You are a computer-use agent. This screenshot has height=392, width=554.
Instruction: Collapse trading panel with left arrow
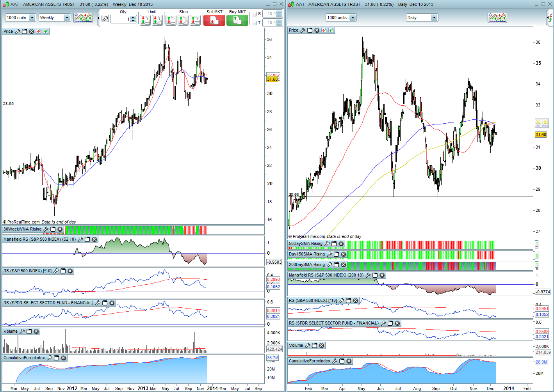click(98, 18)
